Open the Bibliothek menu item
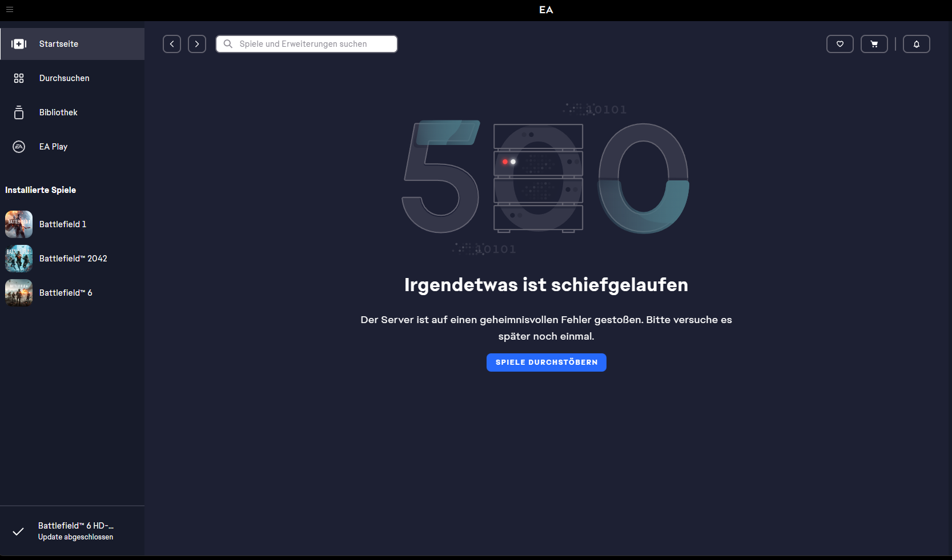The height and width of the screenshot is (560, 952). click(x=58, y=112)
